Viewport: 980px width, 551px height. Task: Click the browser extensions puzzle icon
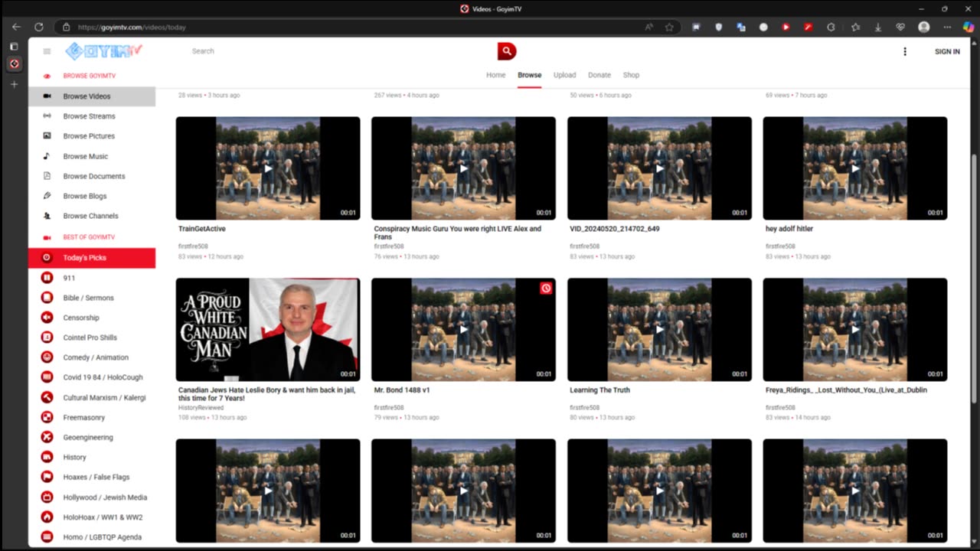[831, 27]
